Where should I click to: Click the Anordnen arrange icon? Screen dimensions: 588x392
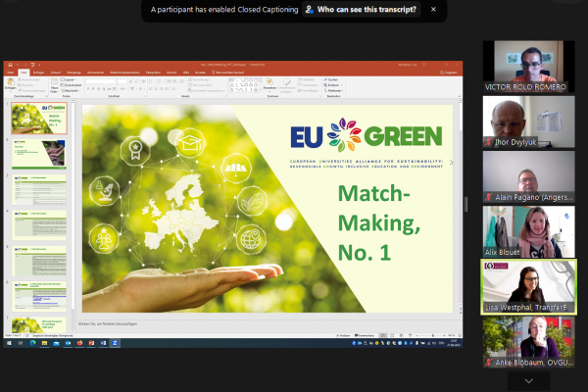coord(269,83)
